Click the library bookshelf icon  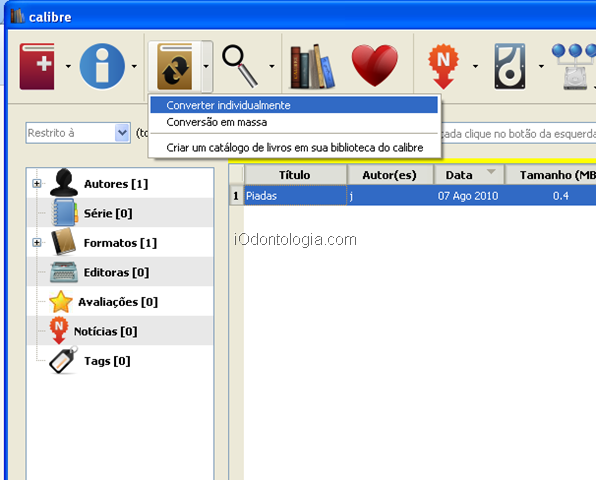point(312,67)
